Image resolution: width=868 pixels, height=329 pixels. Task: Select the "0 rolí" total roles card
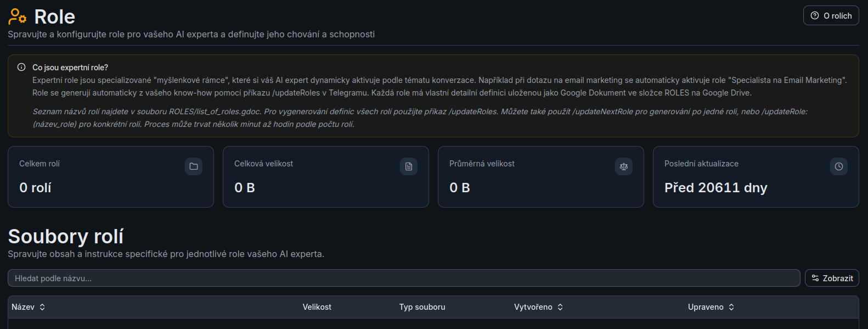[x=111, y=177]
